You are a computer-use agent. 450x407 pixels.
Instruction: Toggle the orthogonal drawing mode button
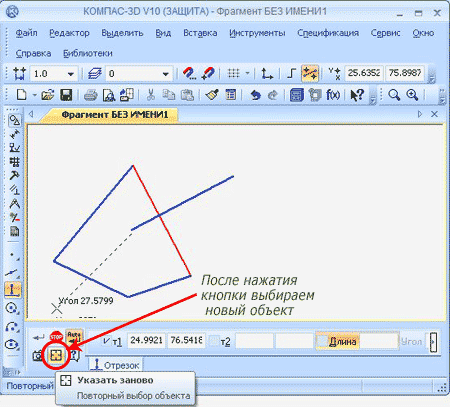click(292, 73)
